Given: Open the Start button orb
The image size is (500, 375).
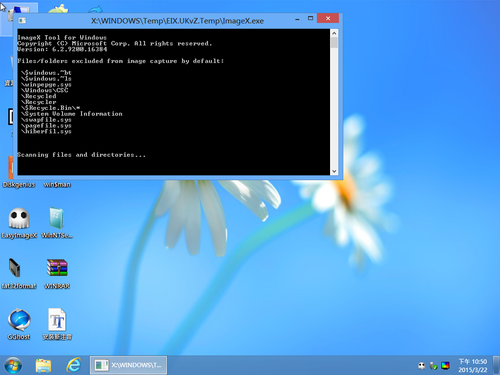Looking at the screenshot, I should click(13, 365).
